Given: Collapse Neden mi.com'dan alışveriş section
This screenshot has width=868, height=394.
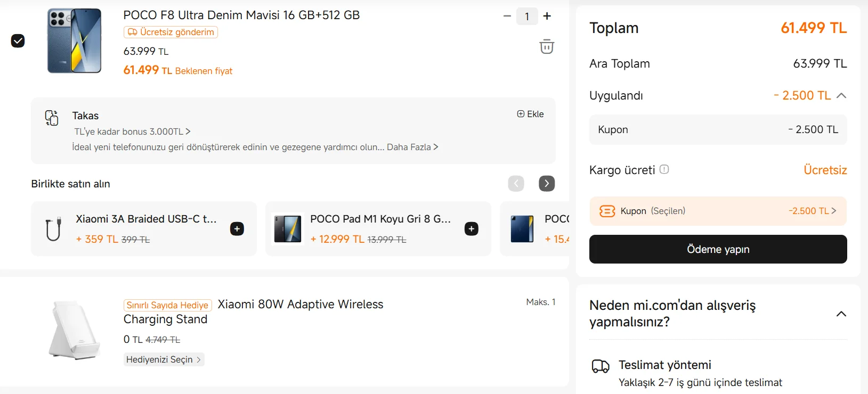Looking at the screenshot, I should pyautogui.click(x=841, y=314).
